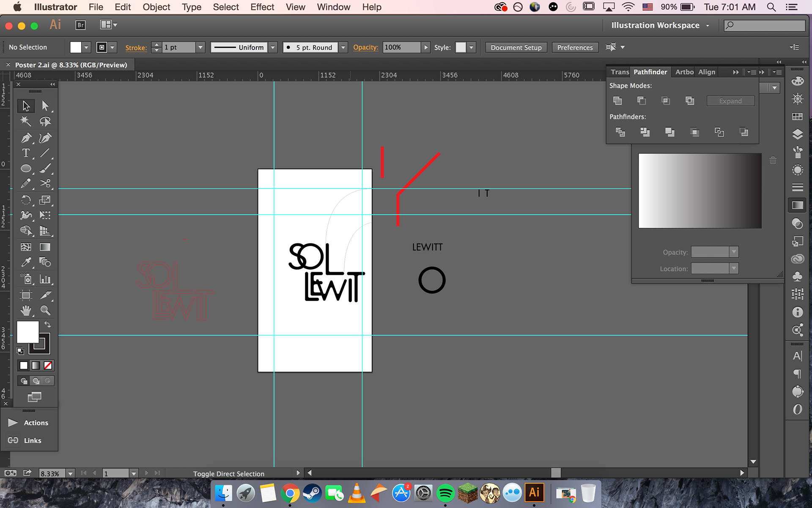
Task: Select the Magic Wand tool
Action: click(26, 122)
